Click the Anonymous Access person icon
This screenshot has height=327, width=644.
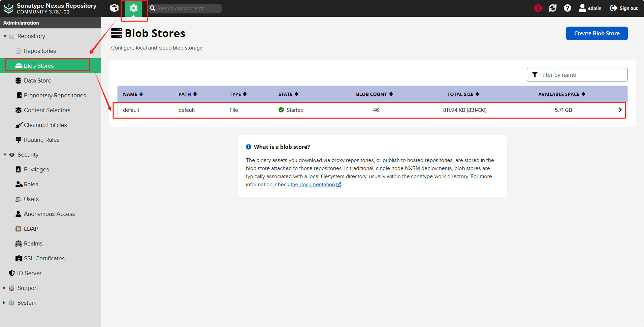coord(18,214)
